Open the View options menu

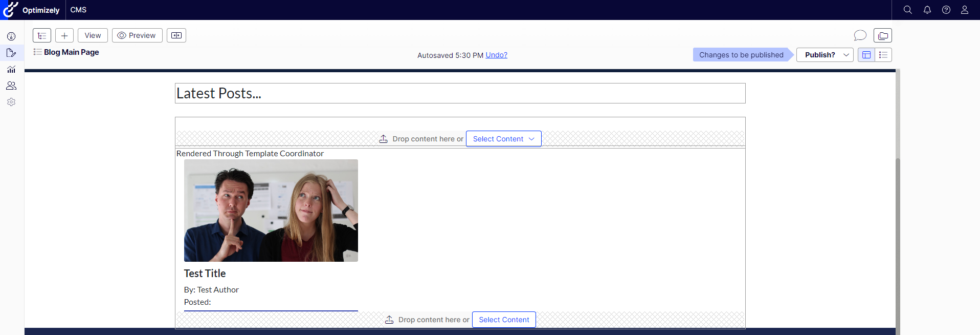click(x=93, y=35)
